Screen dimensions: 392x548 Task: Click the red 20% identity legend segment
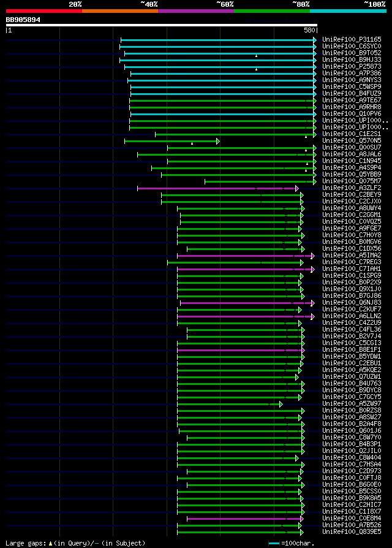44,11
